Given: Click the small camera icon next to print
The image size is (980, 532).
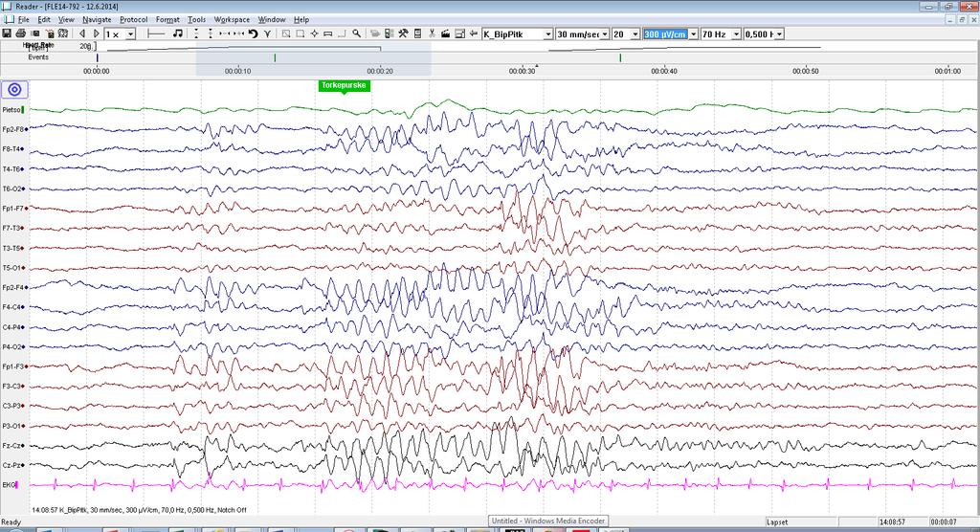Looking at the screenshot, I should tap(35, 33).
